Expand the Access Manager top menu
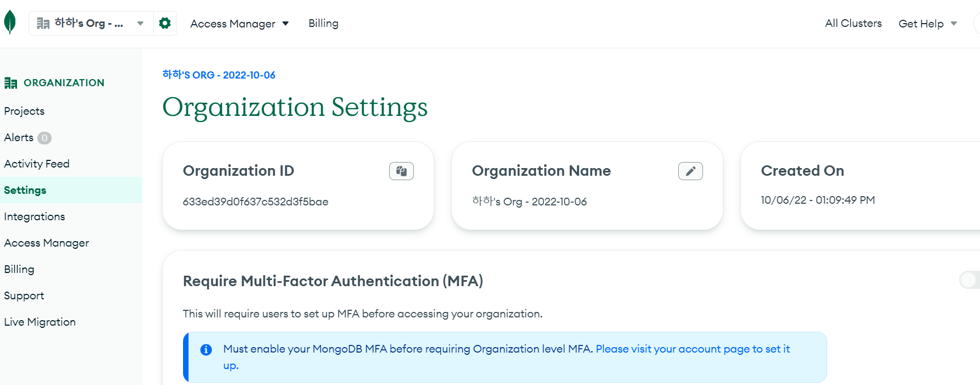Screen dimensions: 980x385 239,24
